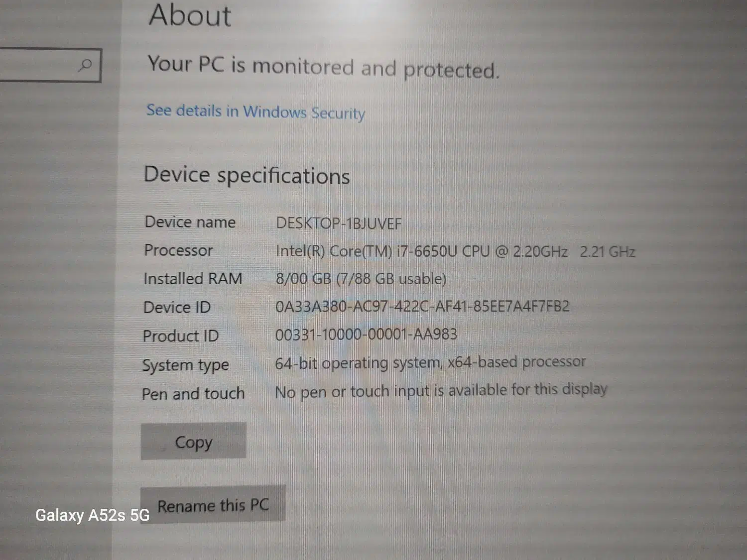Select the Device name label
The image size is (747, 560).
[190, 222]
